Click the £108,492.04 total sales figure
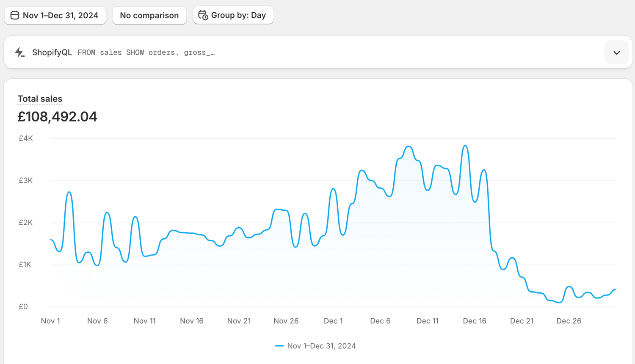Image resolution: width=635 pixels, height=364 pixels. point(57,116)
